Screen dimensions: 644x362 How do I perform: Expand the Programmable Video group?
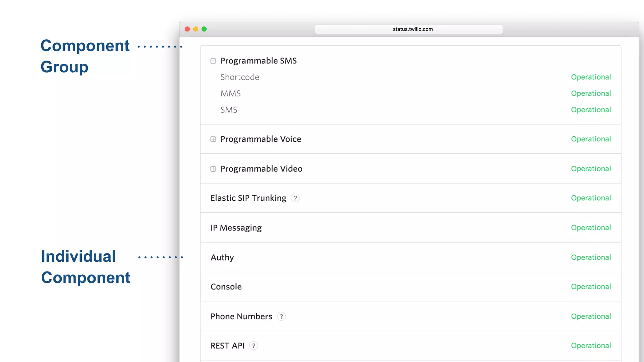tap(213, 169)
